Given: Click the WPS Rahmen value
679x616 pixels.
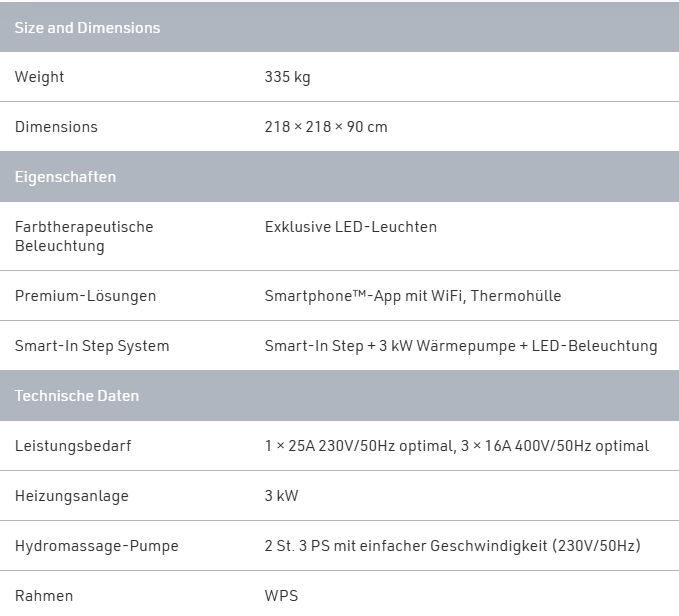Looking at the screenshot, I should point(281,596).
